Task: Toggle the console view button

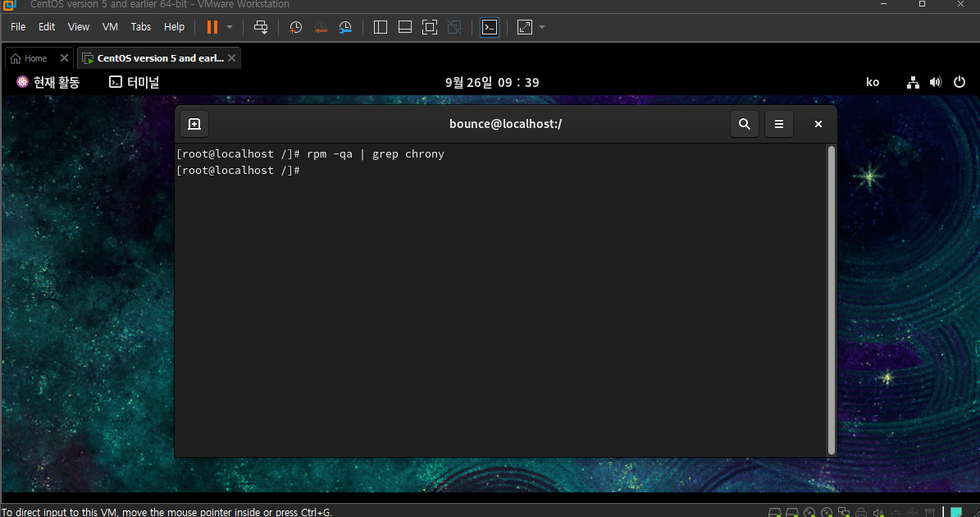Action: click(x=490, y=27)
